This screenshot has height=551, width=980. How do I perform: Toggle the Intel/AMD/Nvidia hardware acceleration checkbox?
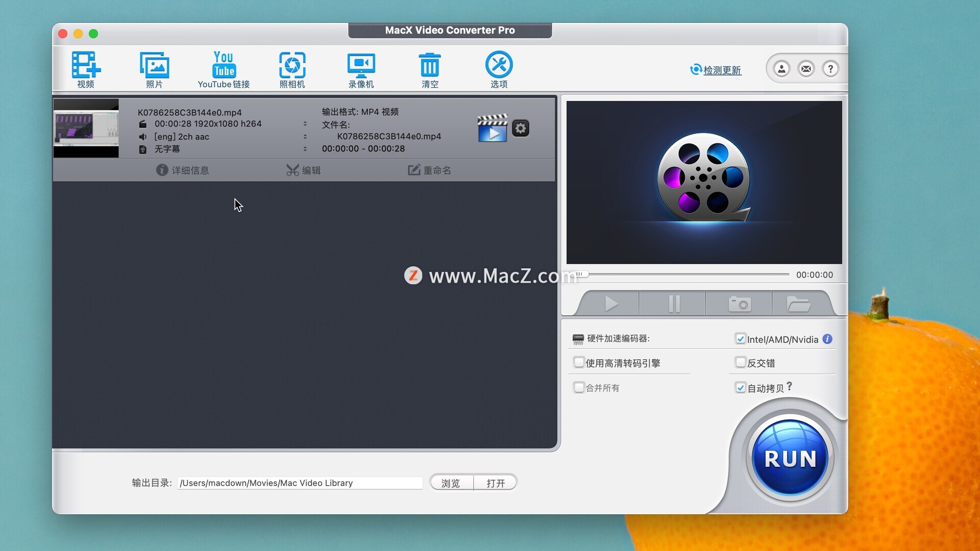[x=740, y=339]
